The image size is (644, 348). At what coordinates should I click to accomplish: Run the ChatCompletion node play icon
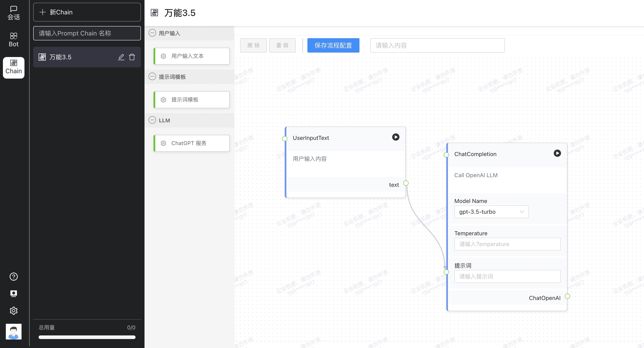tap(557, 153)
